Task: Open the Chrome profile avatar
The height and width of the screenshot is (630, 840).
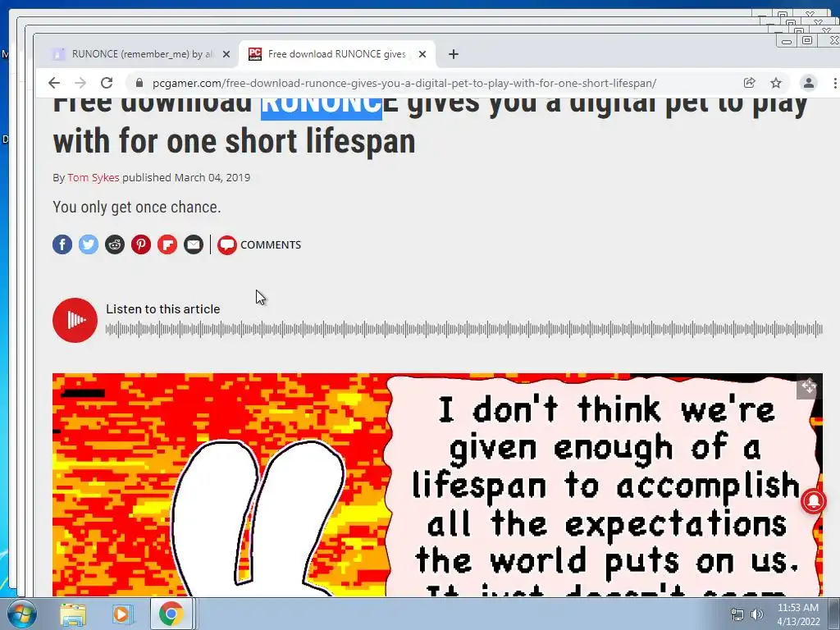Action: [808, 83]
